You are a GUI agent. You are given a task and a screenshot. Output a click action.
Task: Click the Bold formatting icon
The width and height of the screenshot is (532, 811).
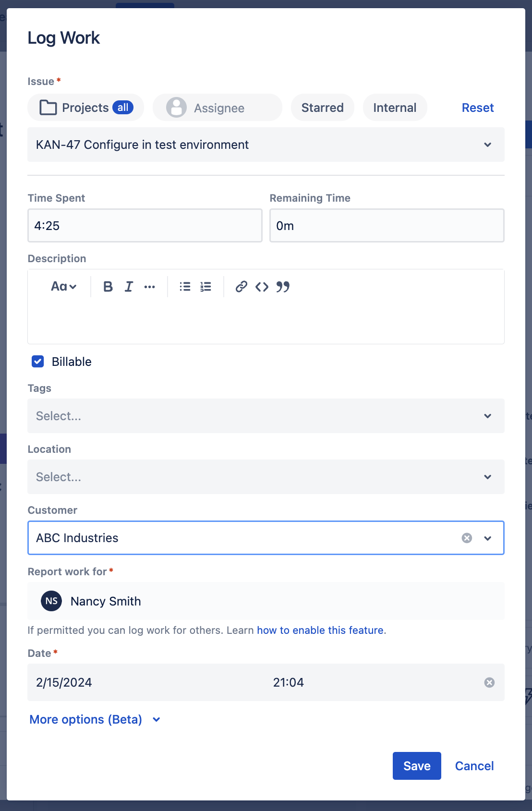click(108, 287)
